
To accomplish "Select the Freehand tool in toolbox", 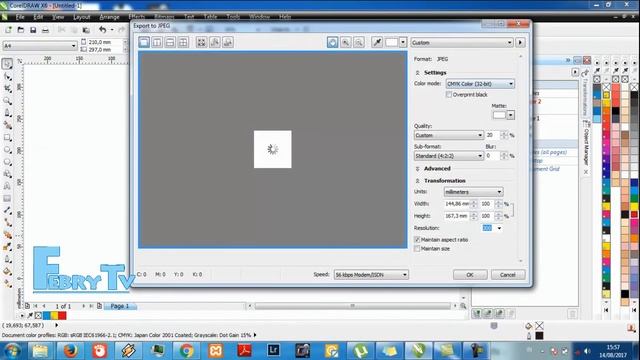I will click(7, 113).
